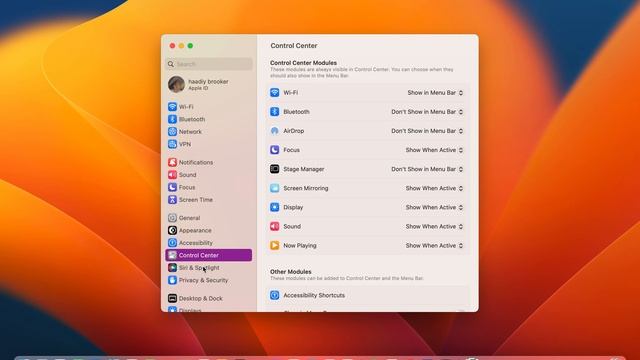
Task: Select the Sound icon in the sidebar
Action: (x=172, y=175)
